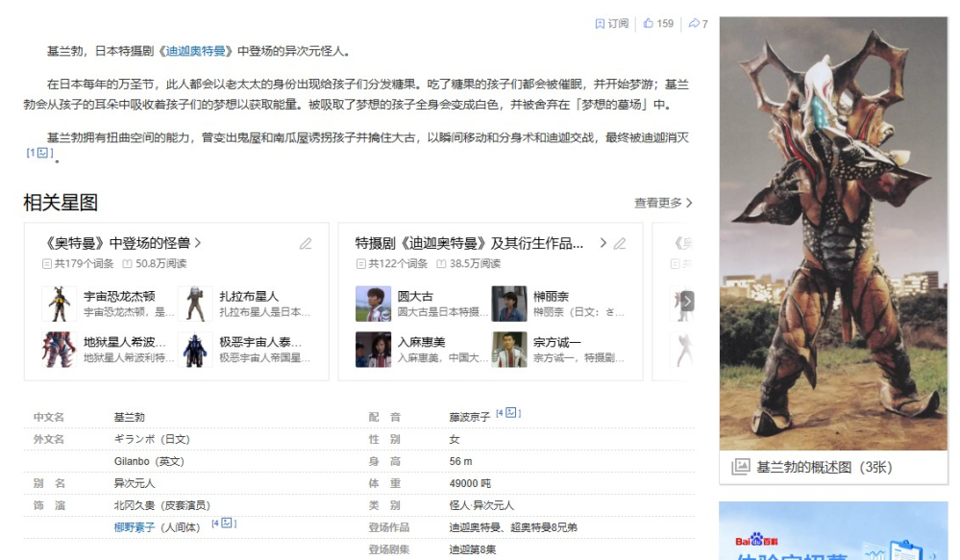Open the 《迪迦奥特曼》 link in the intro
960x560 pixels.
click(x=196, y=52)
